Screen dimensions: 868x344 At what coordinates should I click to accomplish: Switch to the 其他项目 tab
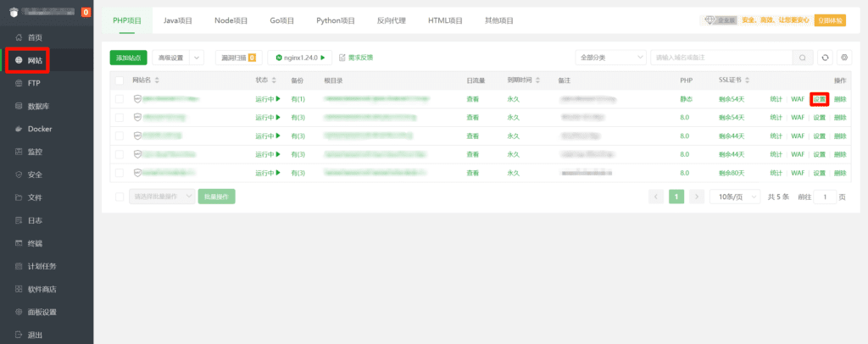click(x=498, y=20)
